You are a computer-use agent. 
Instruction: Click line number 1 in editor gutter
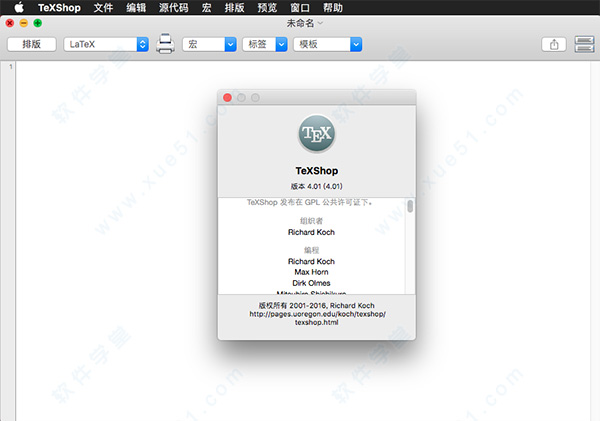pos(11,67)
